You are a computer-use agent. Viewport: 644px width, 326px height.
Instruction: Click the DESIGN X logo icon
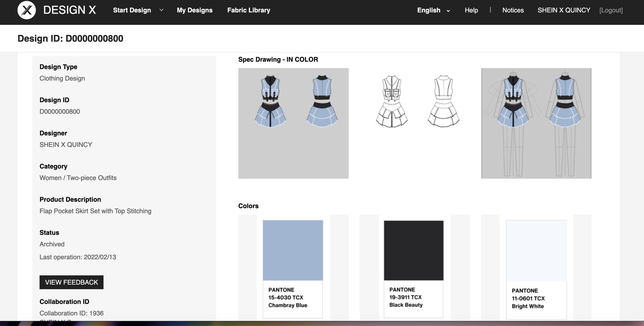click(27, 10)
